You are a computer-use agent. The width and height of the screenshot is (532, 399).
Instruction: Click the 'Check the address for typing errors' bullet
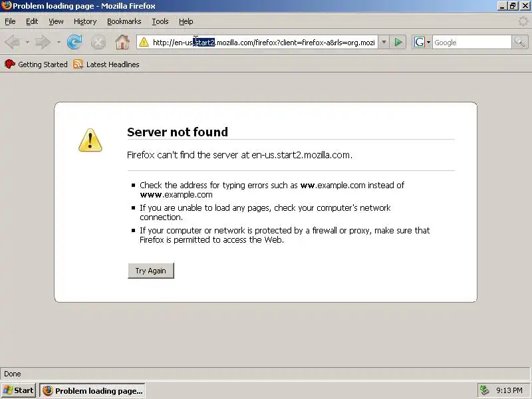click(x=272, y=190)
